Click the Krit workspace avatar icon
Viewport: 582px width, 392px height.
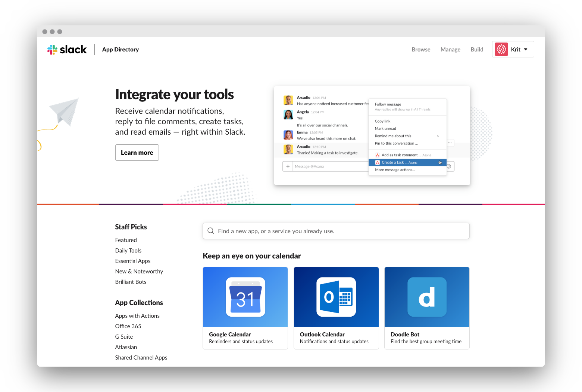501,49
